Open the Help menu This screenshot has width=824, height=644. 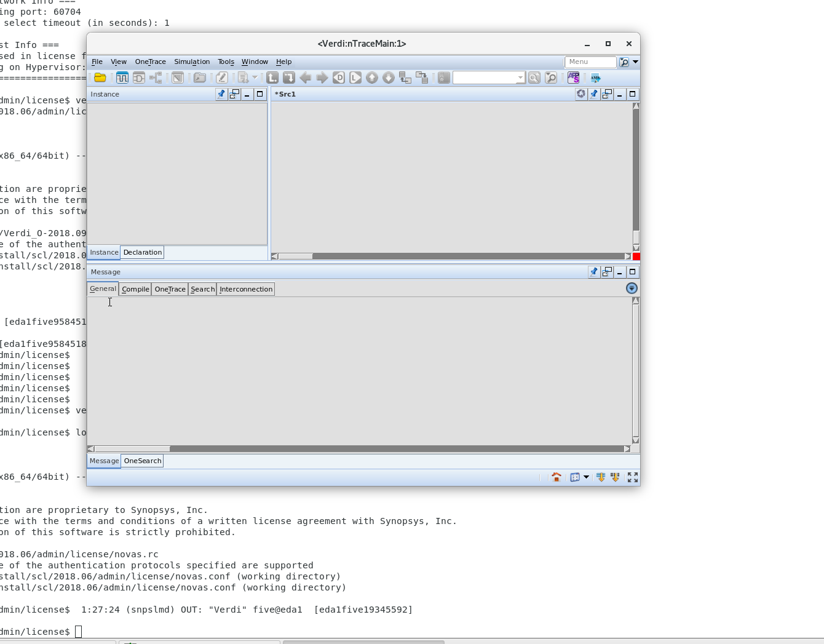pyautogui.click(x=283, y=62)
